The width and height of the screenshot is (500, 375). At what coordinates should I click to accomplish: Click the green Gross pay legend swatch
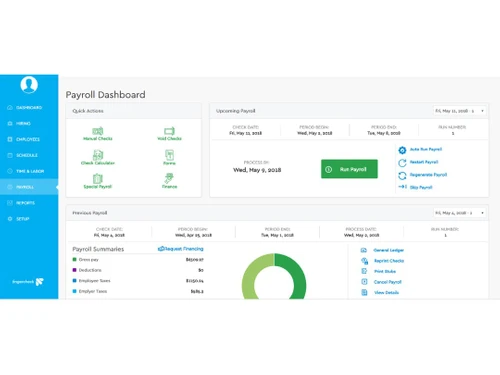(x=74, y=259)
